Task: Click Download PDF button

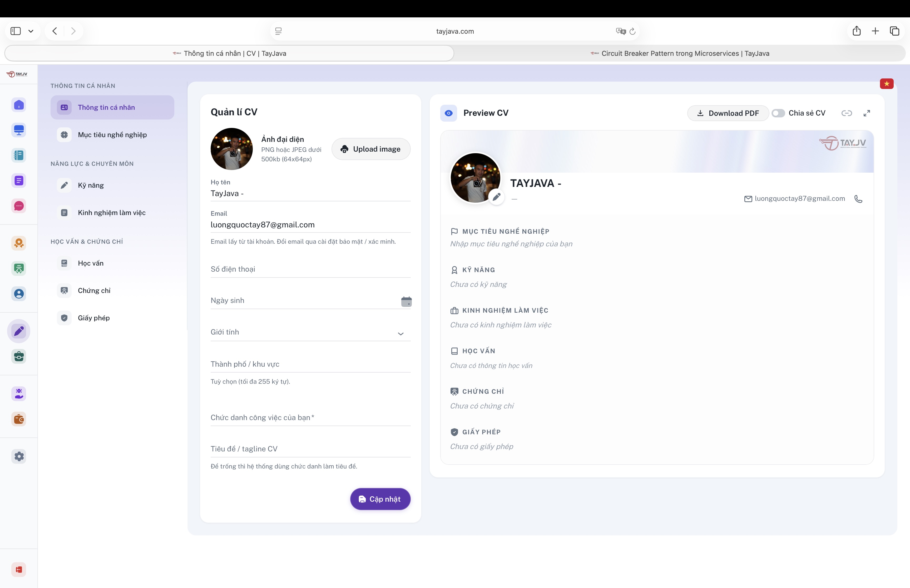Action: tap(728, 113)
